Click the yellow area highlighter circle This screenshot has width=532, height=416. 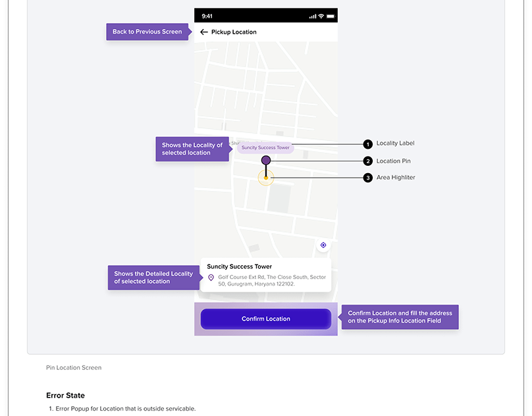coord(266,178)
